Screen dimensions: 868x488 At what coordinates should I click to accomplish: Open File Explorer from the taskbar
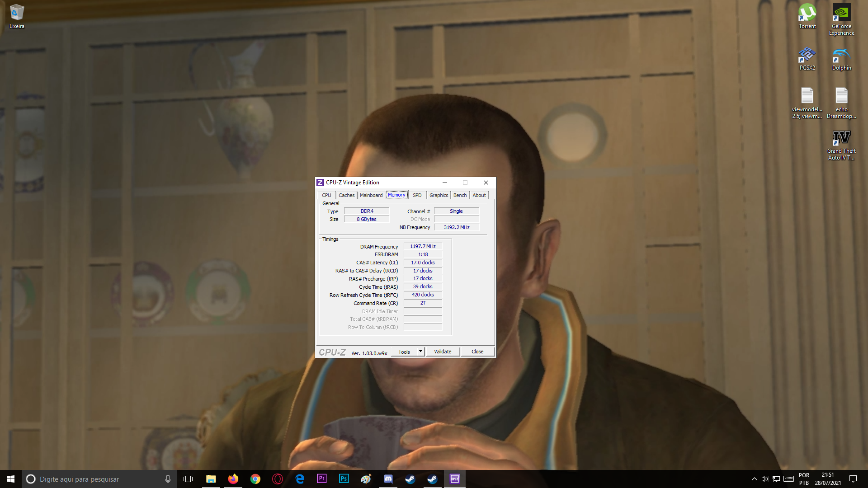211,479
